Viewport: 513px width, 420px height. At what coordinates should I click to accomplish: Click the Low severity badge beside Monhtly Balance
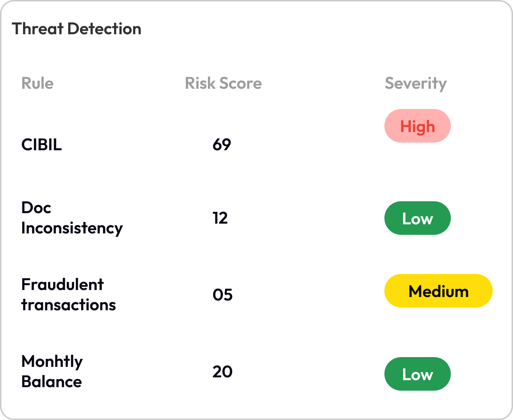417,374
